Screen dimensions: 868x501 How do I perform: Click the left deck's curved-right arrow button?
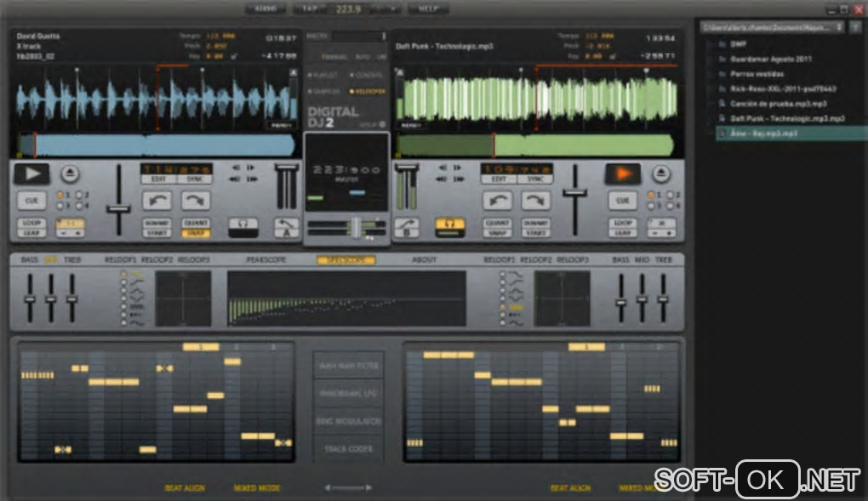(x=196, y=201)
